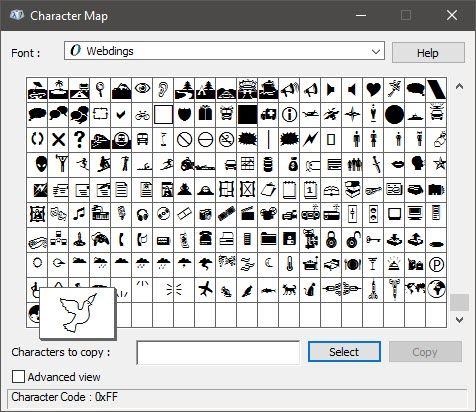Viewport: 476px width, 412px height.
Task: Choose the closed padlock glyph
Action: [x=331, y=239]
